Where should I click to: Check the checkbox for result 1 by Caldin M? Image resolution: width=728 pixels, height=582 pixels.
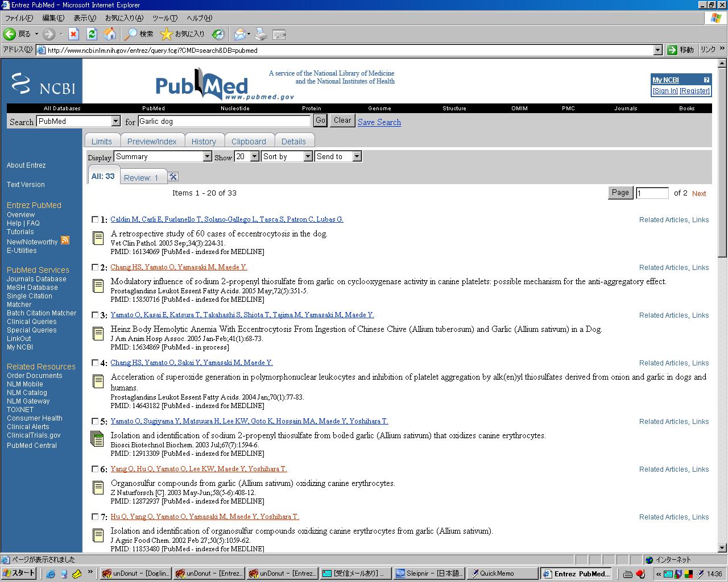[x=96, y=219]
